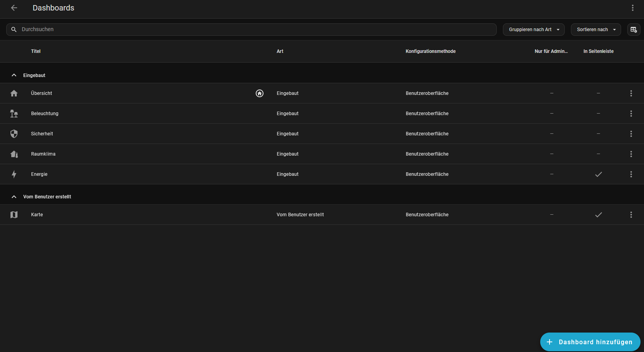Click the Dashboard hinzufügen button
Viewport: 644px width, 352px height.
tap(590, 342)
